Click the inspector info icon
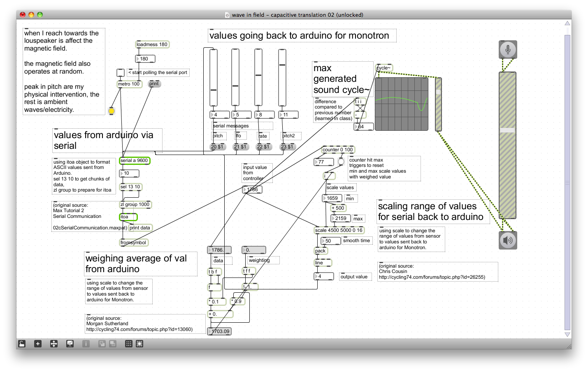 [x=86, y=344]
